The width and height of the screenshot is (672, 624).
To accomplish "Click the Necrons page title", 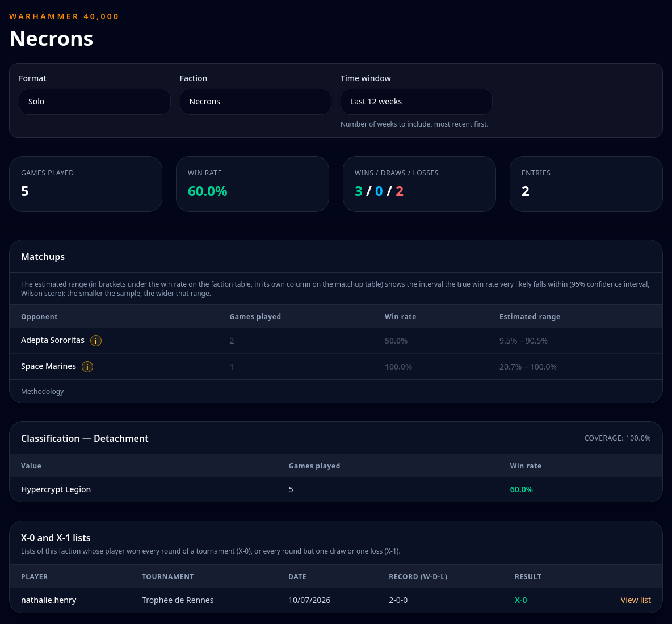I will (x=51, y=39).
